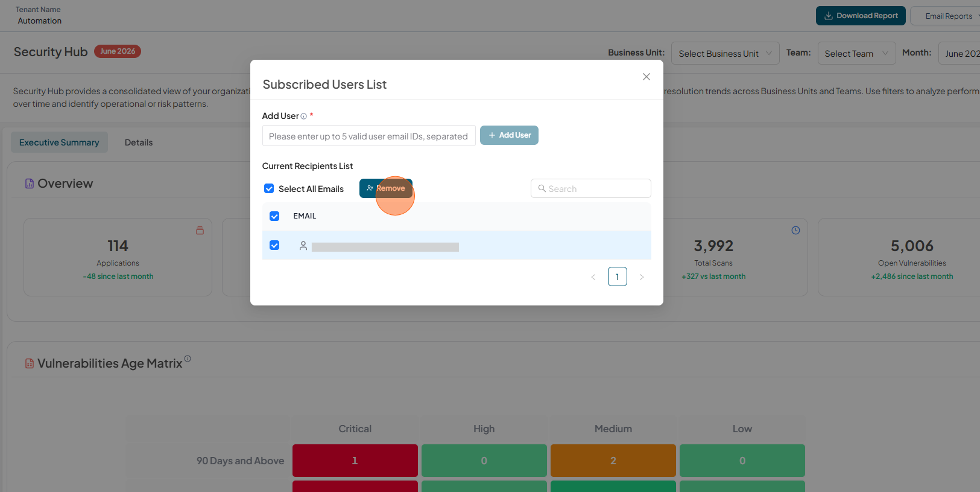The height and width of the screenshot is (492, 980).
Task: Uncheck the recipient row checkbox
Action: pyautogui.click(x=274, y=245)
